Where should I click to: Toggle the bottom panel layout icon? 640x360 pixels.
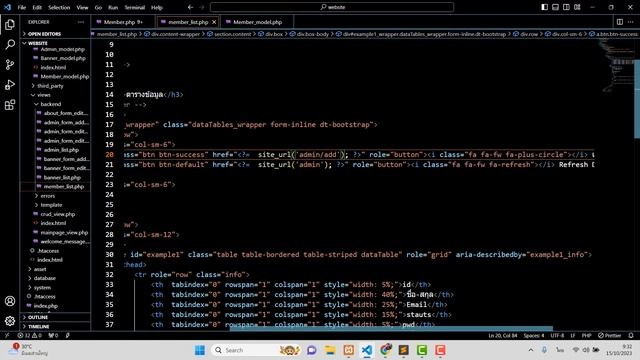pyautogui.click(x=556, y=7)
